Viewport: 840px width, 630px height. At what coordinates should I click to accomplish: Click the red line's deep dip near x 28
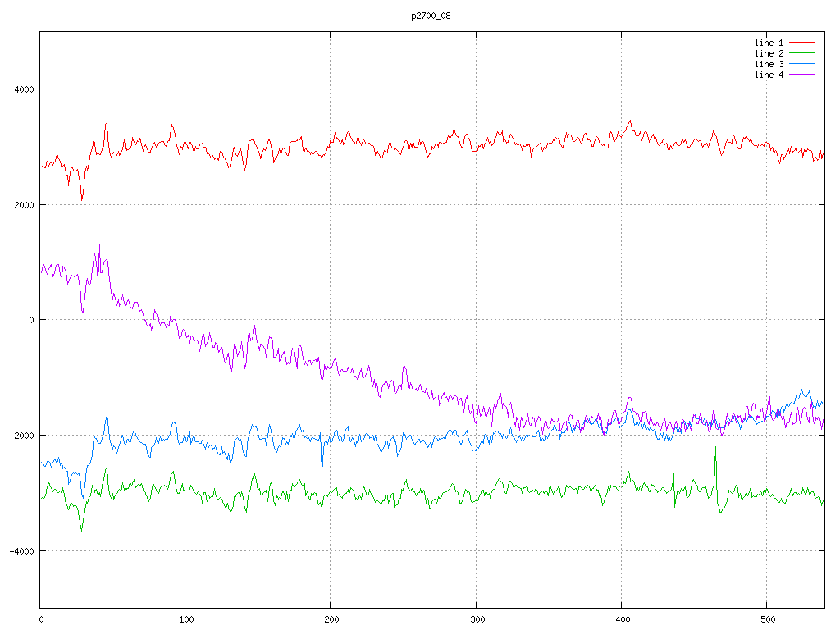(x=82, y=188)
